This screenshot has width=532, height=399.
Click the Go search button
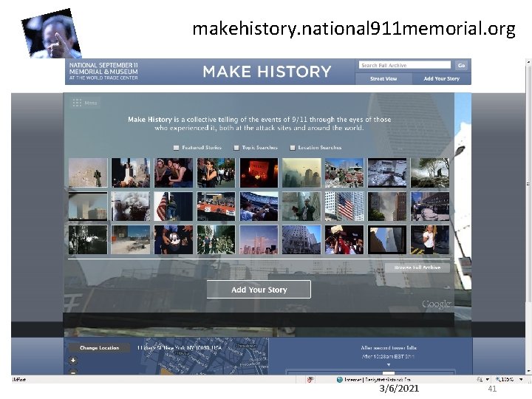(x=461, y=65)
